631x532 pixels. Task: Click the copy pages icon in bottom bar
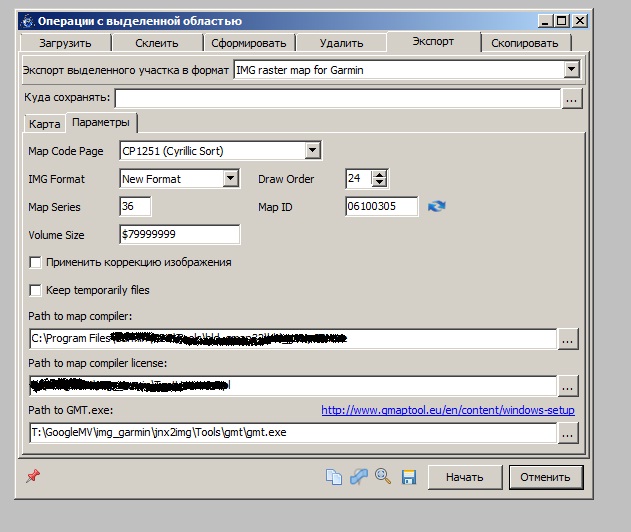(x=334, y=478)
